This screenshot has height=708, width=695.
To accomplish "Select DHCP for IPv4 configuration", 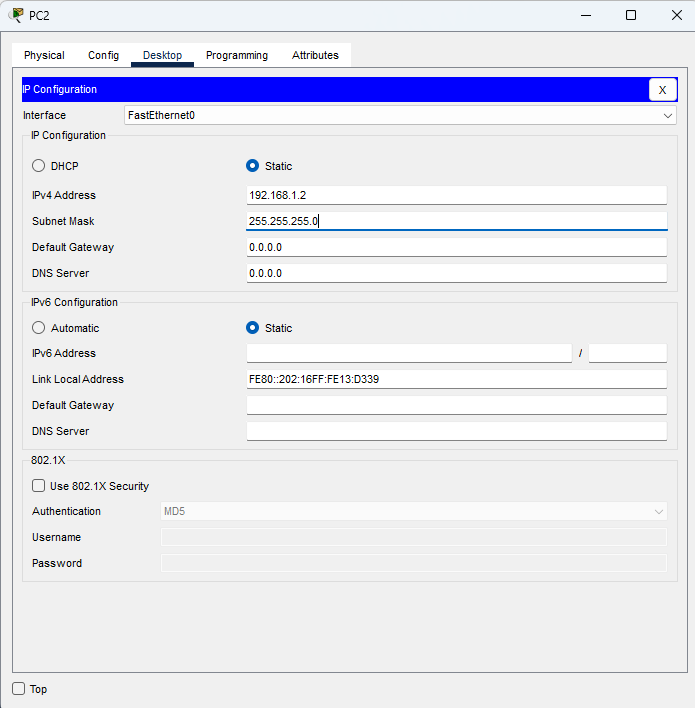I will click(39, 166).
